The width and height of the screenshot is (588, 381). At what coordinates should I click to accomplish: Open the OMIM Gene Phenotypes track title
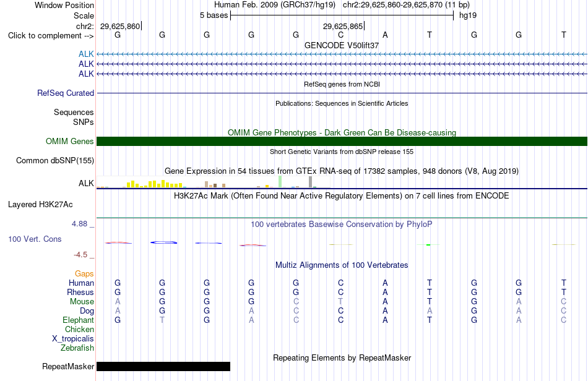tap(342, 132)
